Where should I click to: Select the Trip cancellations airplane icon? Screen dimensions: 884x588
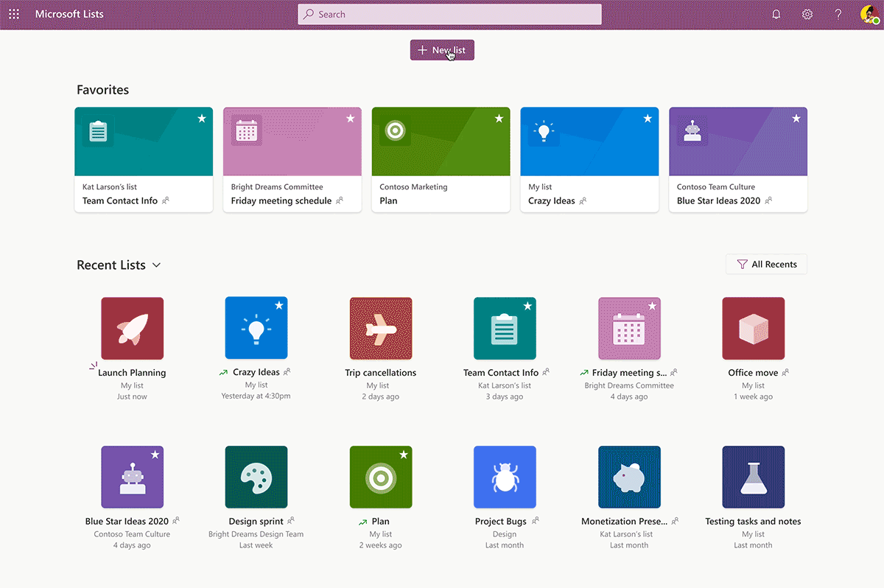tap(381, 328)
